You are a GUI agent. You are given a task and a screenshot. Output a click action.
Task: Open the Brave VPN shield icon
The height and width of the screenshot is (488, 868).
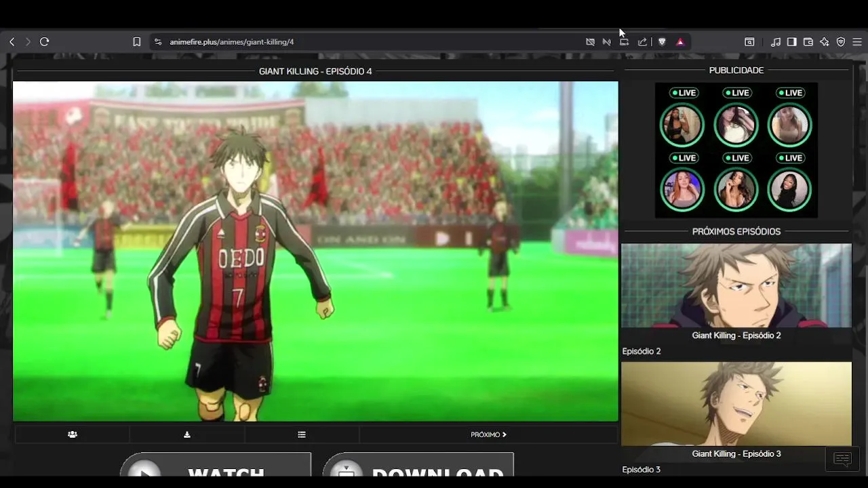tap(841, 42)
